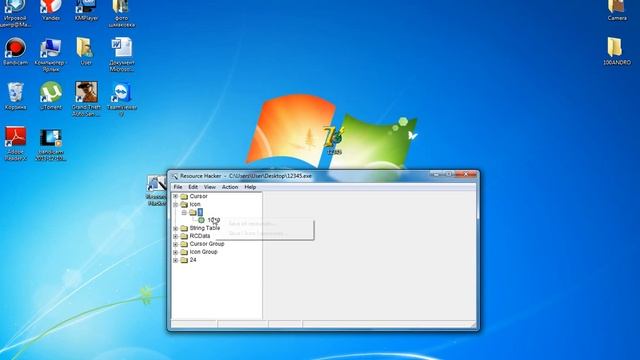
Task: Select the Microsoft Word document icon
Action: [x=122, y=54]
